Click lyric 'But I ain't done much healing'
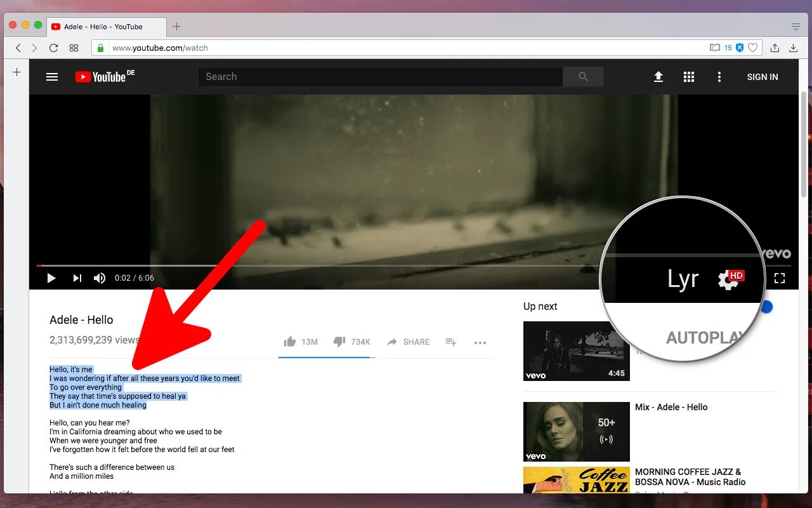 (98, 405)
